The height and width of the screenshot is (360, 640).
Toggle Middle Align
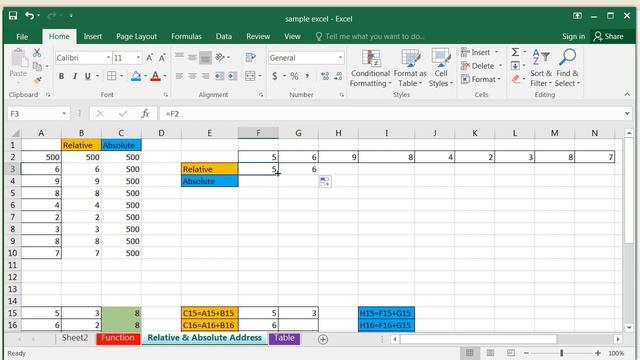(x=192, y=57)
